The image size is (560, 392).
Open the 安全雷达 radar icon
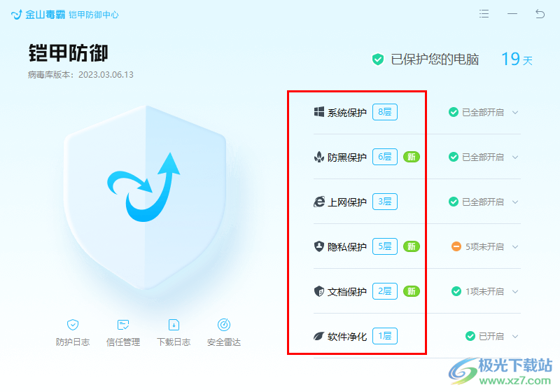click(x=224, y=325)
